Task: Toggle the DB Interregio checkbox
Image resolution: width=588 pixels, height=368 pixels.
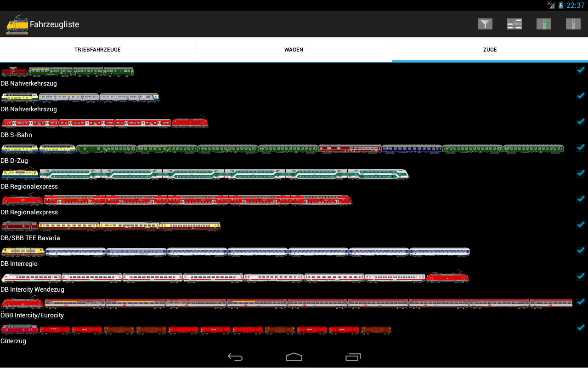Action: [581, 251]
